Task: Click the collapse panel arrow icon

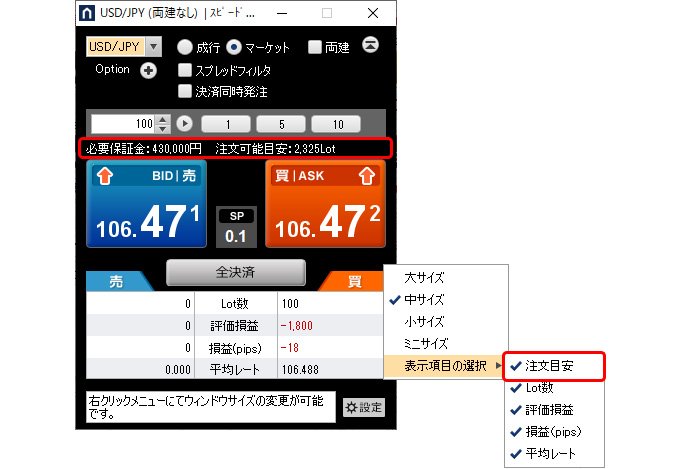Action: pyautogui.click(x=371, y=46)
